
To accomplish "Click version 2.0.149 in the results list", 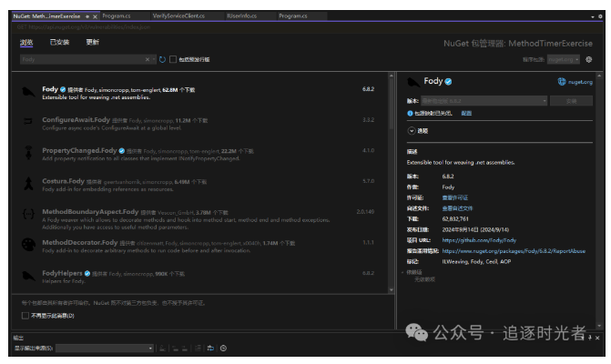I will [x=365, y=212].
